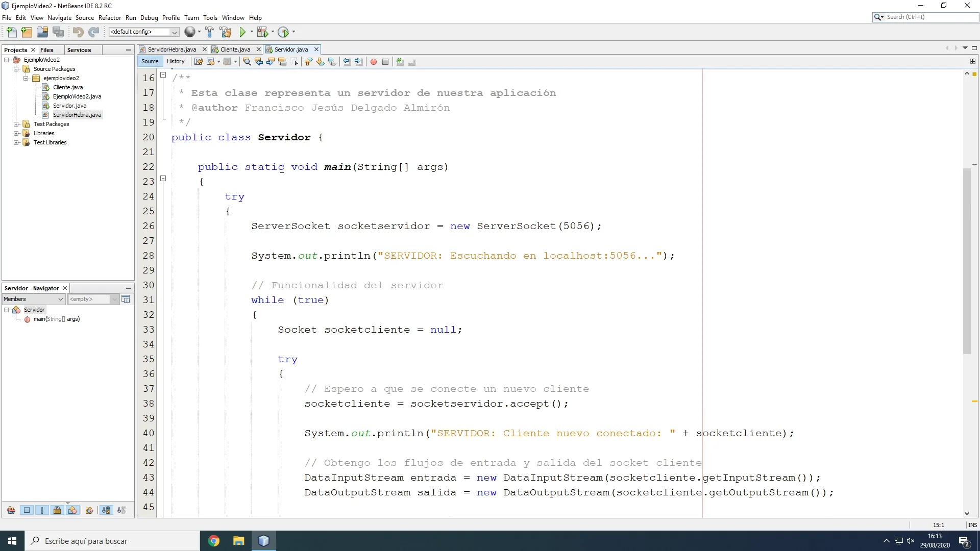Open the Undo icon in the toolbar
Screen dimensions: 980x551
(78, 32)
